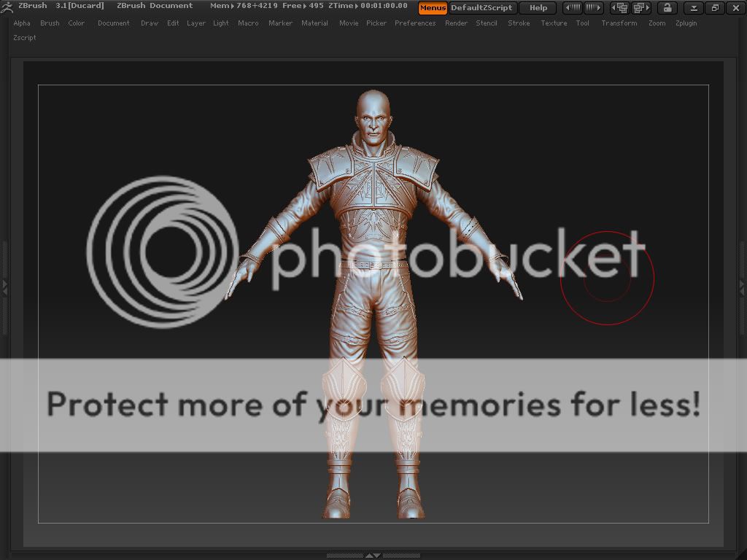Click the hide-to-tray down arrow icon
The image size is (747, 560).
coord(694,8)
